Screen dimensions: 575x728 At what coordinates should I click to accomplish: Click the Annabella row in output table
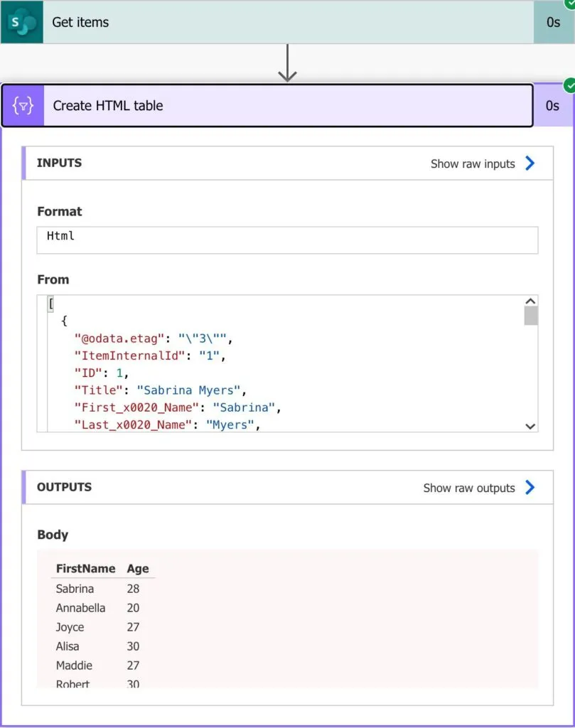80,608
